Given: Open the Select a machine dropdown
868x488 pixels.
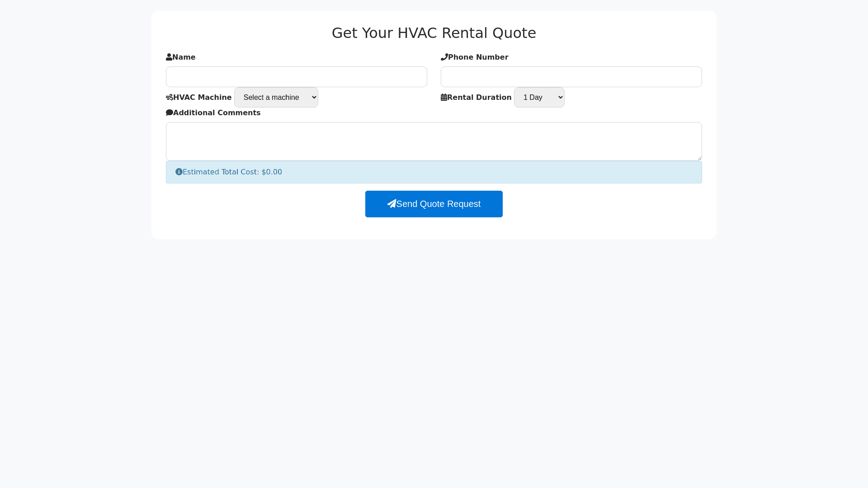Looking at the screenshot, I should [x=276, y=98].
